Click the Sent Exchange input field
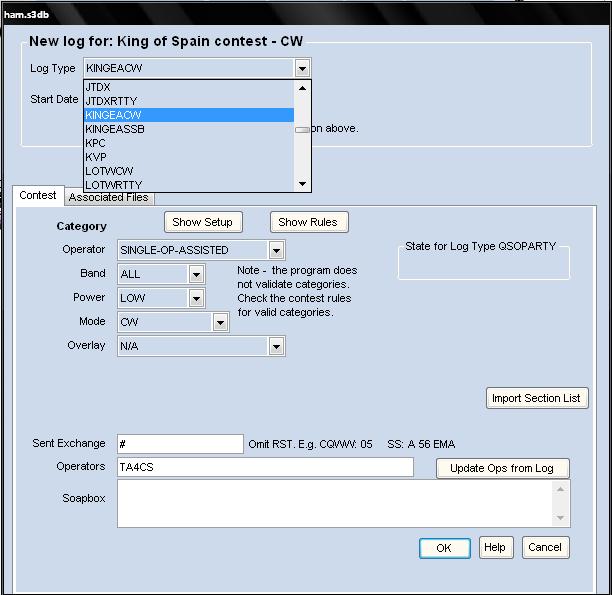 [x=180, y=444]
